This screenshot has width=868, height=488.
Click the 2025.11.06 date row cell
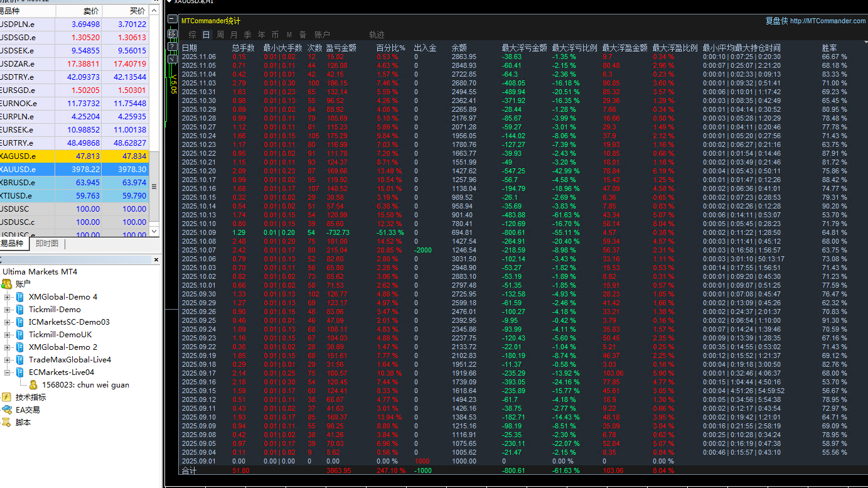[198, 57]
